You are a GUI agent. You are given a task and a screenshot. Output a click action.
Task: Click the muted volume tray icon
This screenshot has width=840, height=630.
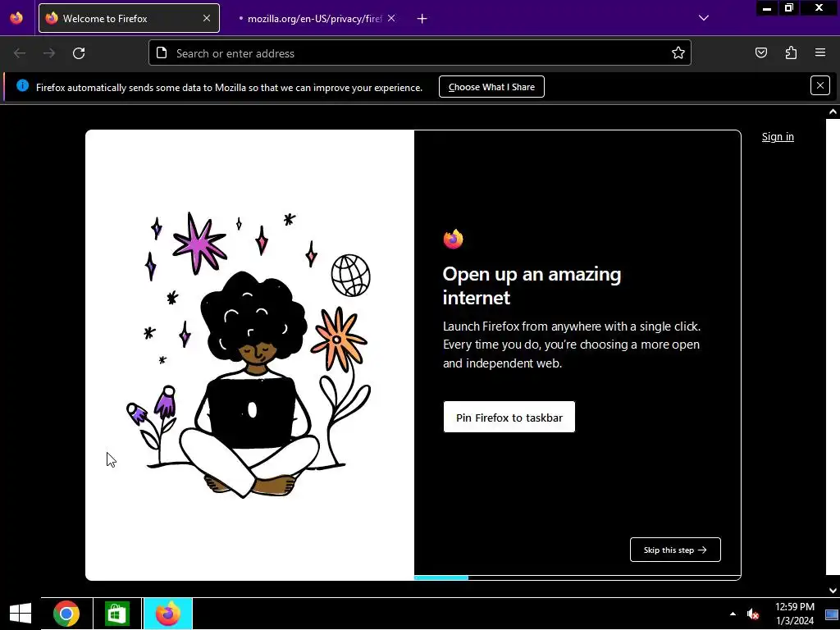pyautogui.click(x=753, y=614)
